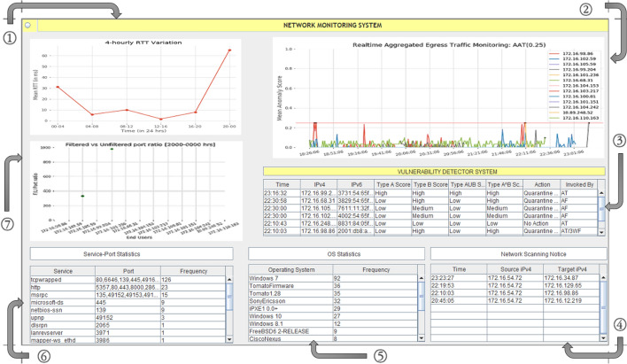Select the 22:30:58 vulnerability row
Viewport: 627px width, 364px height.
pyautogui.click(x=430, y=200)
